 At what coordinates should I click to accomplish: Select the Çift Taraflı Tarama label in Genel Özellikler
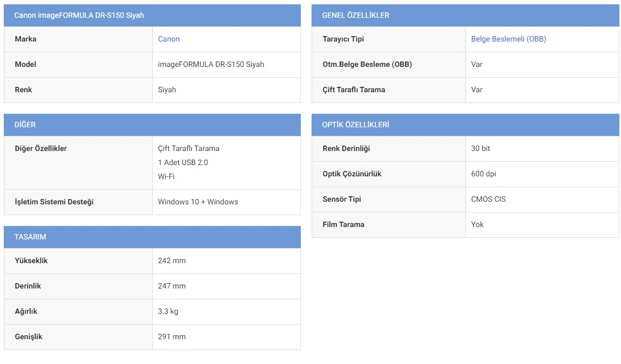tap(354, 90)
